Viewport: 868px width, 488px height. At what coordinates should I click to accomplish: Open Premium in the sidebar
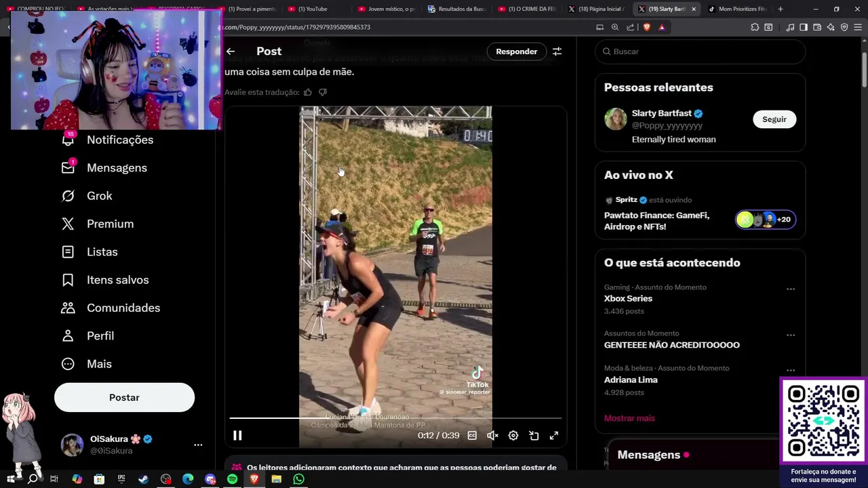pyautogui.click(x=98, y=224)
